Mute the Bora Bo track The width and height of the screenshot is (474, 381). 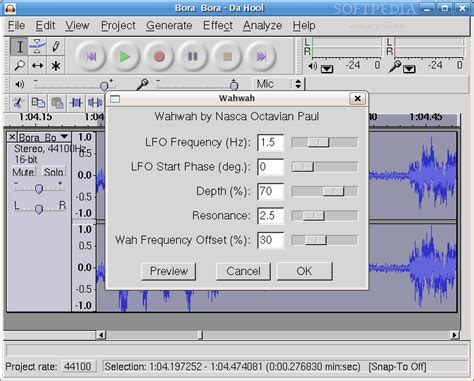(x=24, y=172)
